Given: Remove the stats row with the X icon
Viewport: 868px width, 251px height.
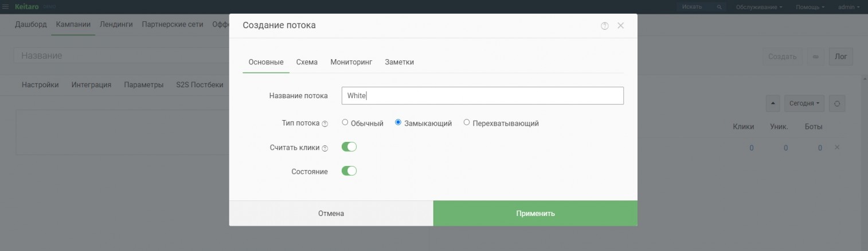Looking at the screenshot, I should [x=837, y=148].
